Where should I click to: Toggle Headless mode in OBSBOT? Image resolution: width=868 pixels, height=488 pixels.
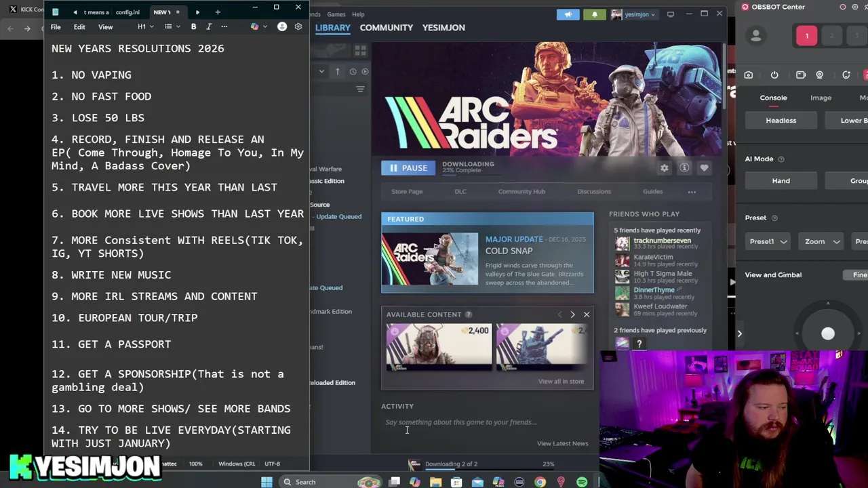tap(781, 121)
